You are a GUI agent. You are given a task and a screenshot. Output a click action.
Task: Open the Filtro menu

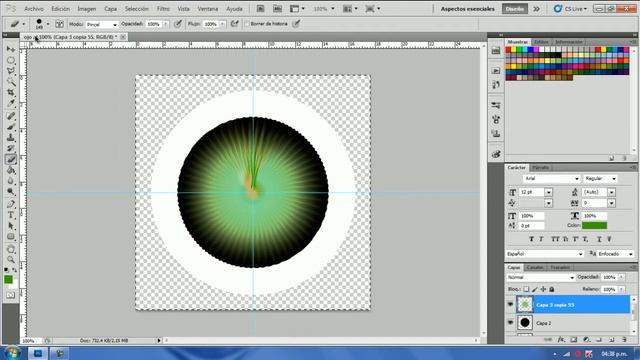(x=163, y=9)
